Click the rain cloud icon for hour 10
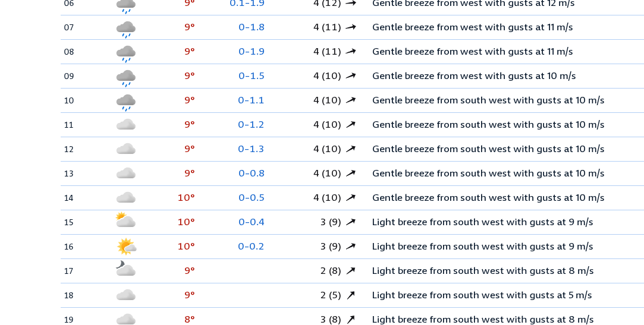 click(125, 102)
